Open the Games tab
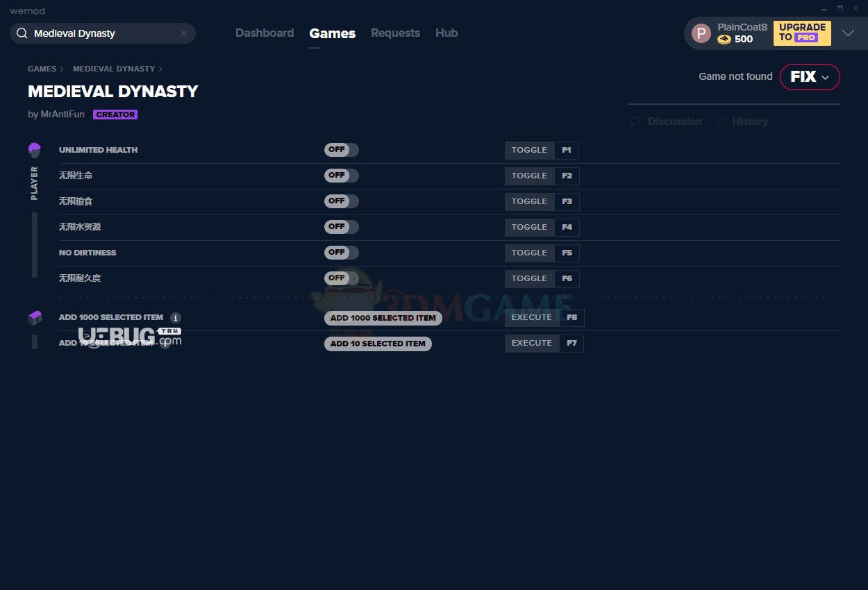 pyautogui.click(x=333, y=33)
